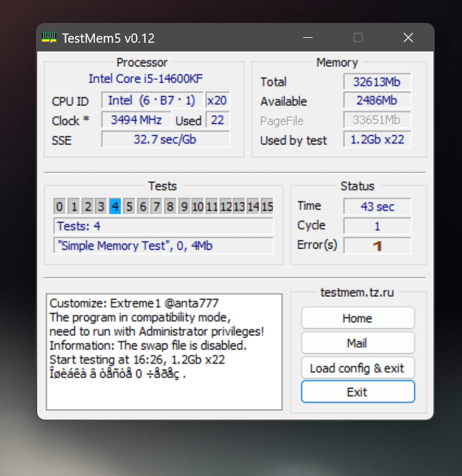Image resolution: width=462 pixels, height=476 pixels.
Task: Select test box 7
Action: pos(157,206)
